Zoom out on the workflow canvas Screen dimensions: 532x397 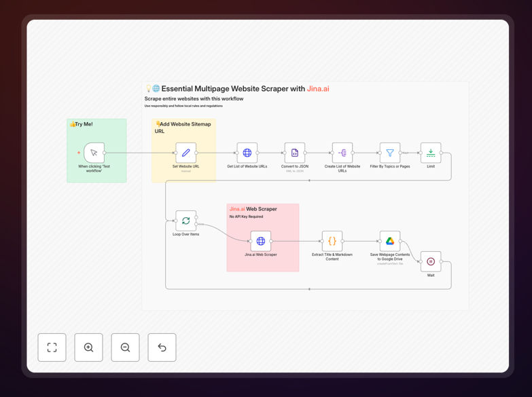[125, 347]
